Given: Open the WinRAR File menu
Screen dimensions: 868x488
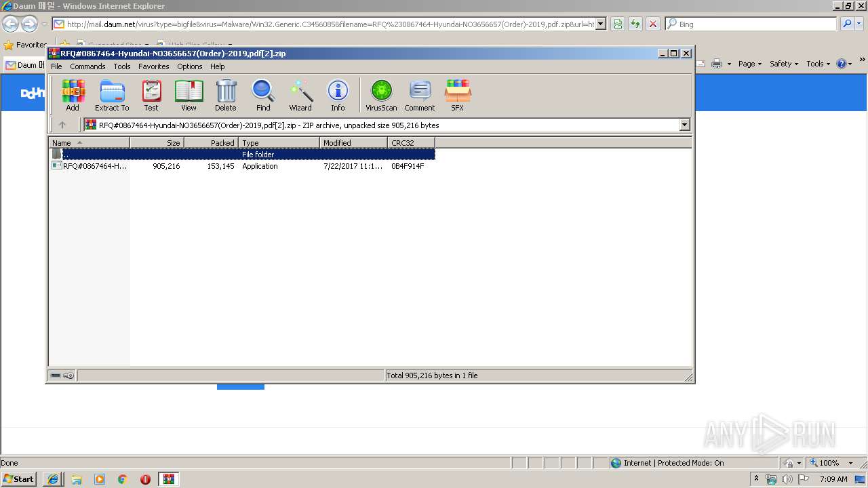Looking at the screenshot, I should tap(56, 66).
